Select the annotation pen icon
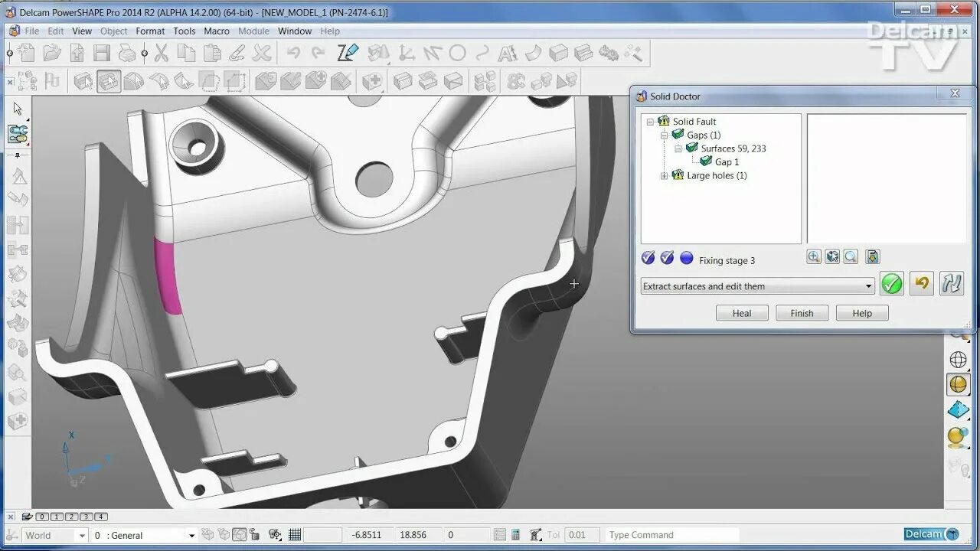The height and width of the screenshot is (551, 980). tap(348, 53)
